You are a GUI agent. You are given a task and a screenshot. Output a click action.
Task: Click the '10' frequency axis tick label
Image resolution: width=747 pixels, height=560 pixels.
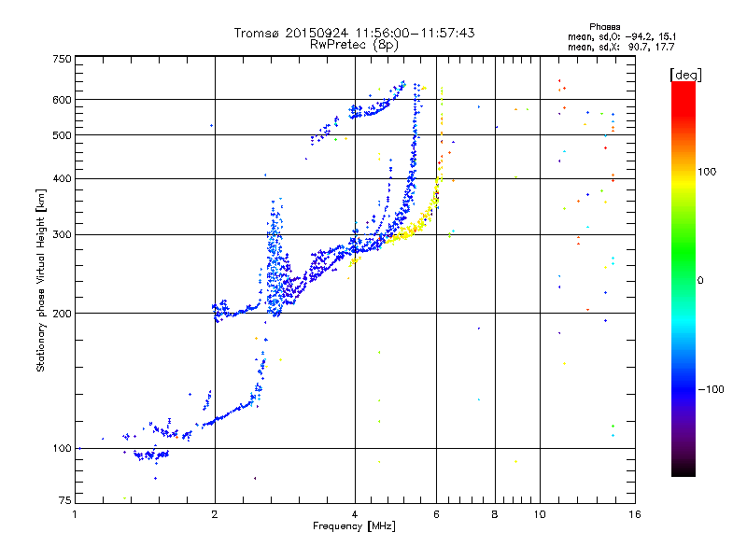coord(540,514)
